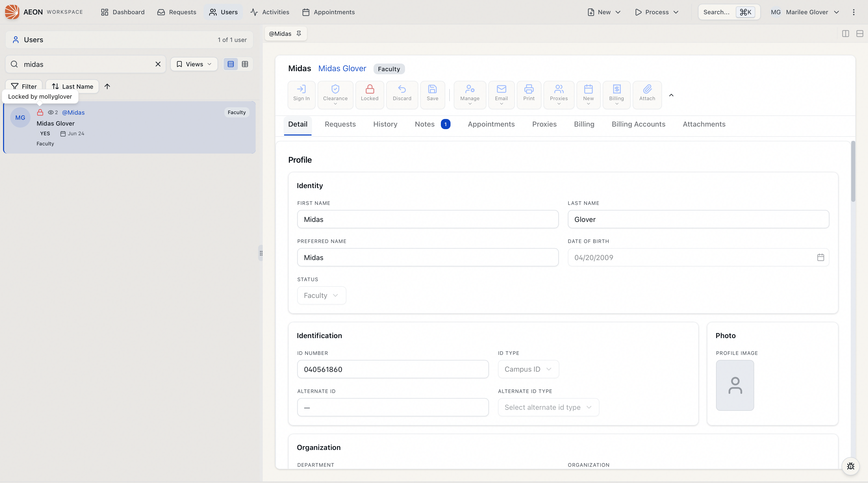Screen dimensions: 868x483
Task: Click red lock icon on Midas row
Action: (40, 112)
